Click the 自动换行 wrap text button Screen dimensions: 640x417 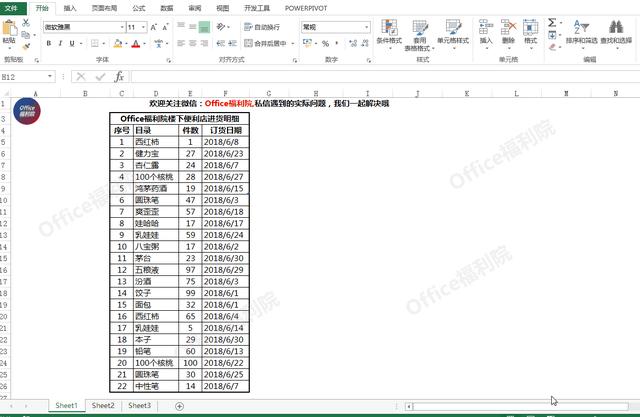click(262, 27)
